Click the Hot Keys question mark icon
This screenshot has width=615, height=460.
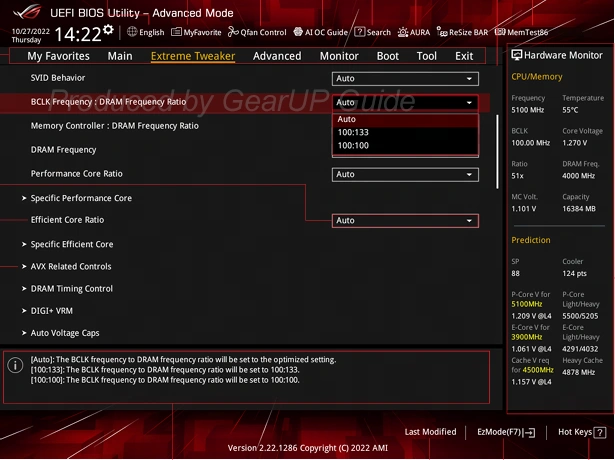pos(599,433)
